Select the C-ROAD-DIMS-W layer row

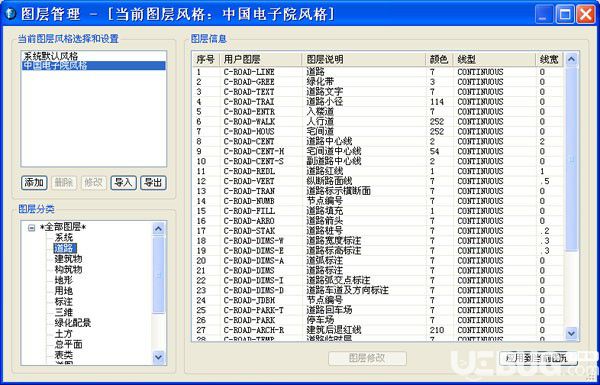pos(378,241)
